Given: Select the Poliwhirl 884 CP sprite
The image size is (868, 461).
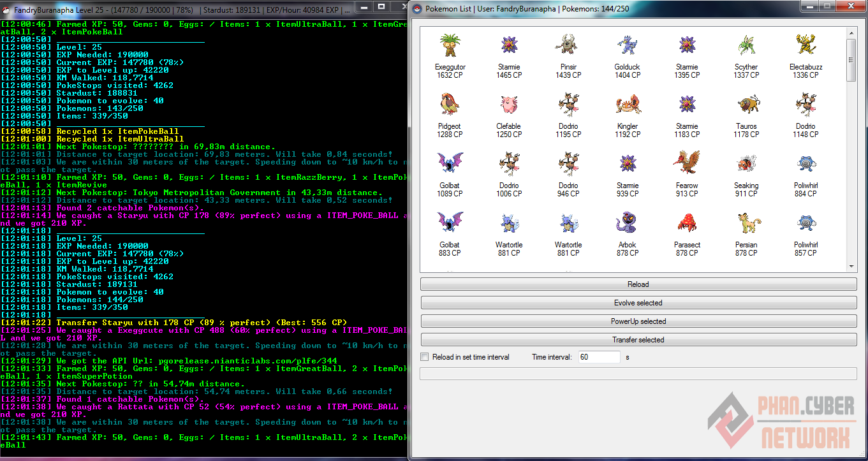Looking at the screenshot, I should 805,165.
